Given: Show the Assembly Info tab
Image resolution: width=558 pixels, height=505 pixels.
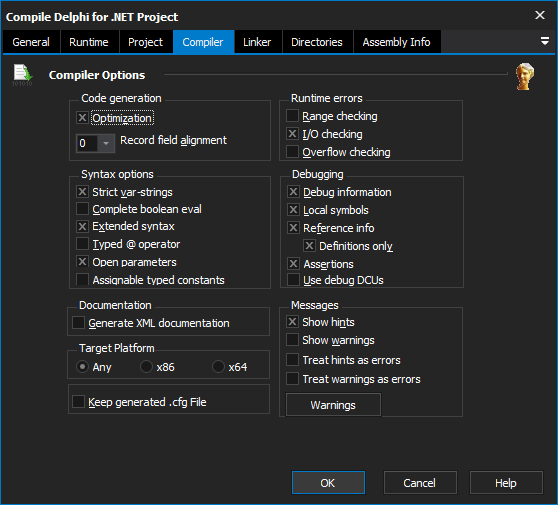Looking at the screenshot, I should pyautogui.click(x=396, y=42).
